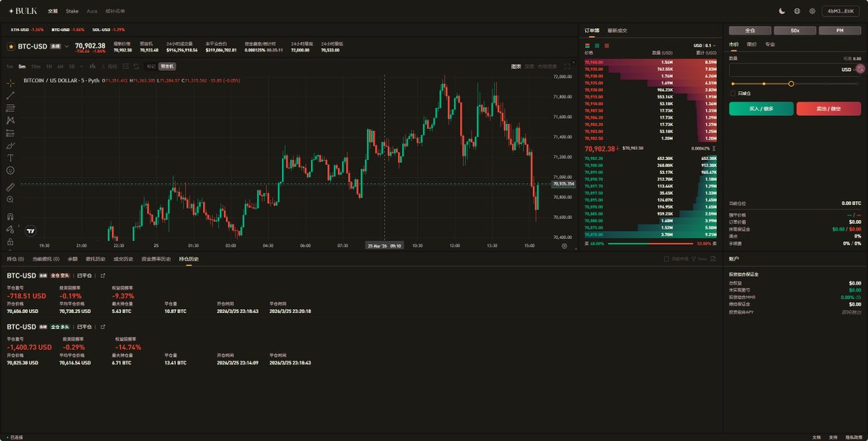The width and height of the screenshot is (868, 441).
Task: Click the BULK logo
Action: pyautogui.click(x=23, y=11)
